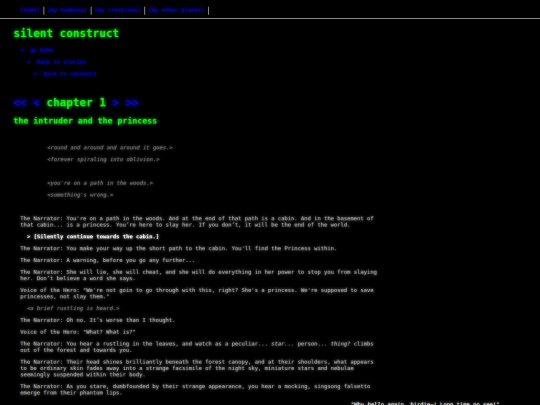The height and width of the screenshot is (405, 540).
Task: Click the line '<you're on a path in the woods.>'
Action: (100, 183)
